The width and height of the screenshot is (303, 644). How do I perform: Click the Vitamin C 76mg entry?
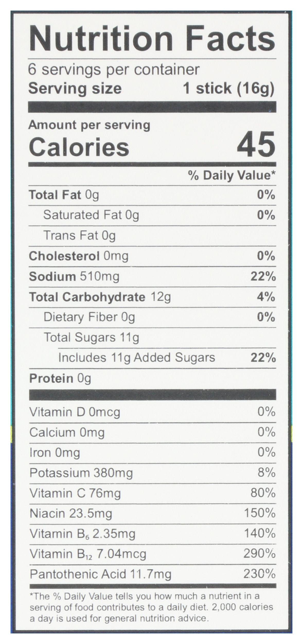click(x=75, y=493)
